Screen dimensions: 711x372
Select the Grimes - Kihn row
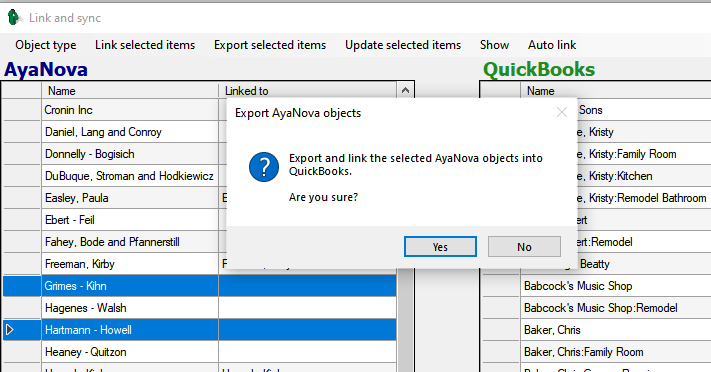click(200, 286)
